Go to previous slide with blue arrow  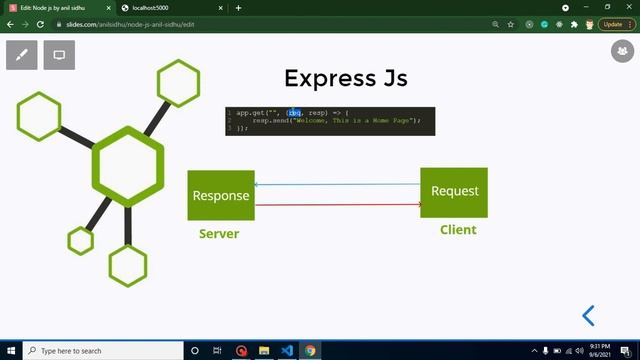click(588, 316)
